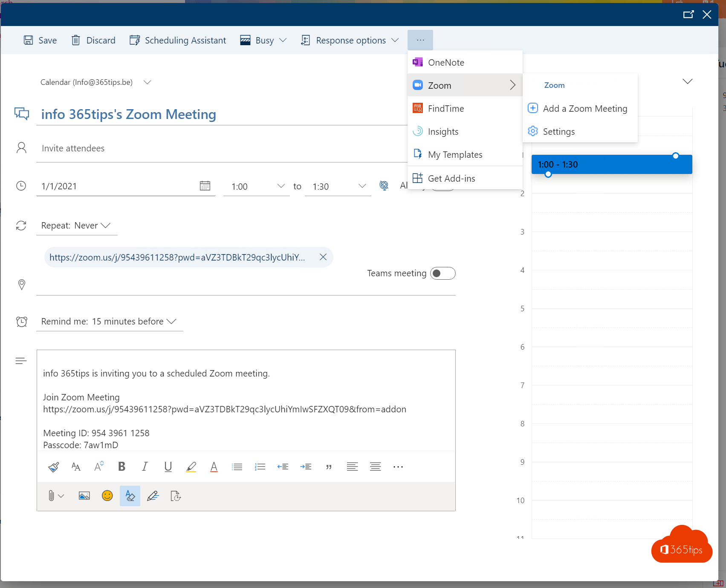Insert an emoji in the body

coord(107,495)
